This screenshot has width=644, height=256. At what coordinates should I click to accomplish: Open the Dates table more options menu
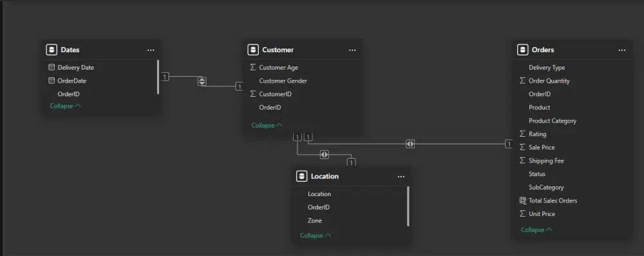pyautogui.click(x=151, y=50)
